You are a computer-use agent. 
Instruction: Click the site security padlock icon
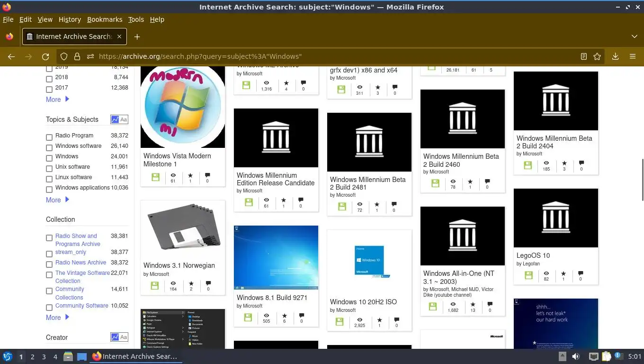click(77, 56)
